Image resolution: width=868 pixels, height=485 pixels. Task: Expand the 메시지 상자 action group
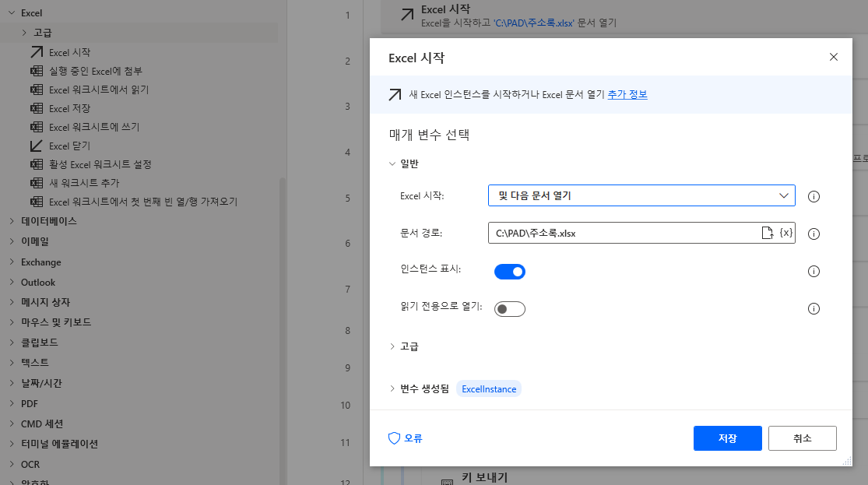point(12,302)
